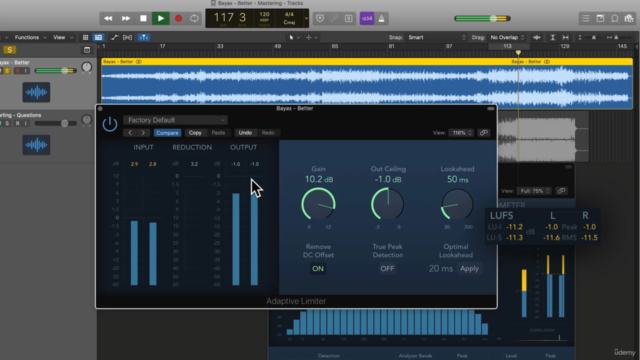Open the Note Pads icon
Screen dimensions: 640x360
(x=600, y=18)
